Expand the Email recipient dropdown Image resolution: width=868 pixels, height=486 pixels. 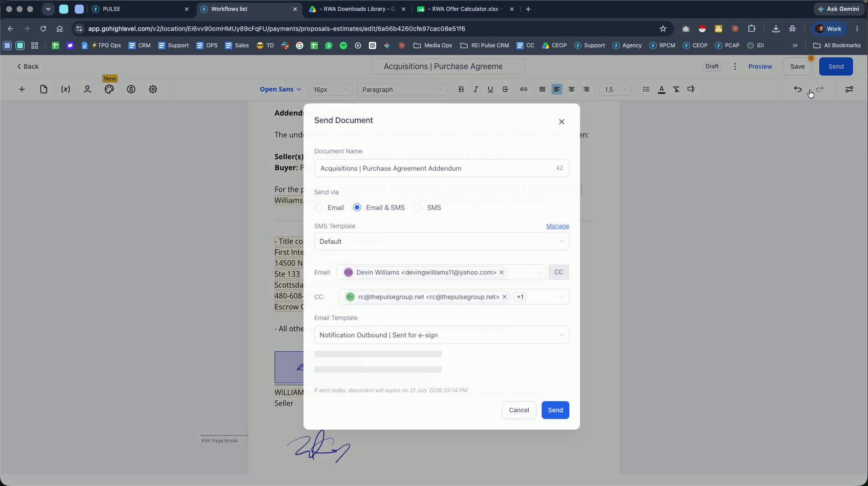(539, 272)
